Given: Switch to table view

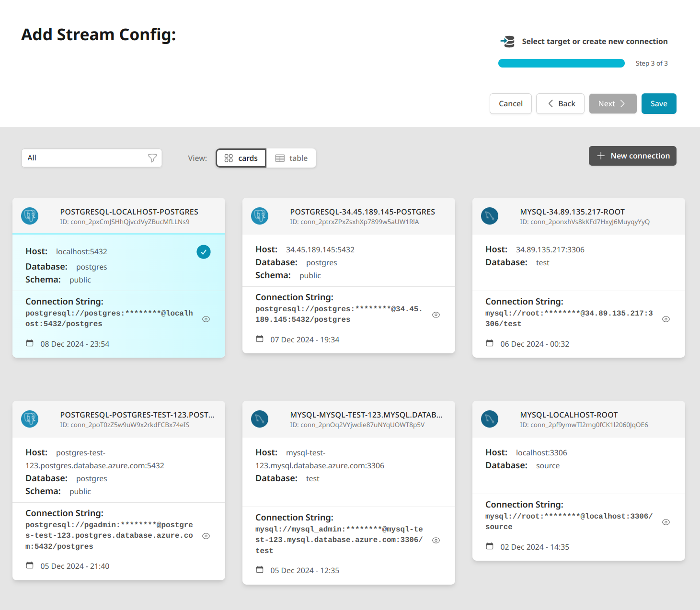Looking at the screenshot, I should (291, 158).
